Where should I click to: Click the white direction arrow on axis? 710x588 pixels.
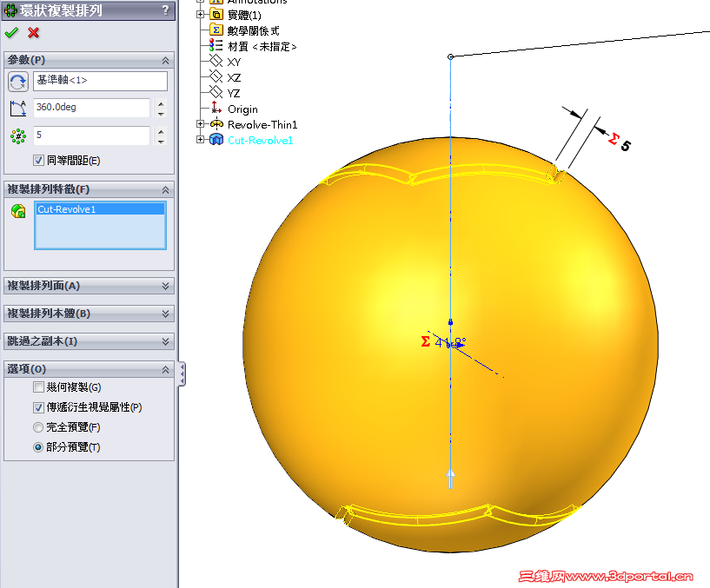tap(450, 478)
